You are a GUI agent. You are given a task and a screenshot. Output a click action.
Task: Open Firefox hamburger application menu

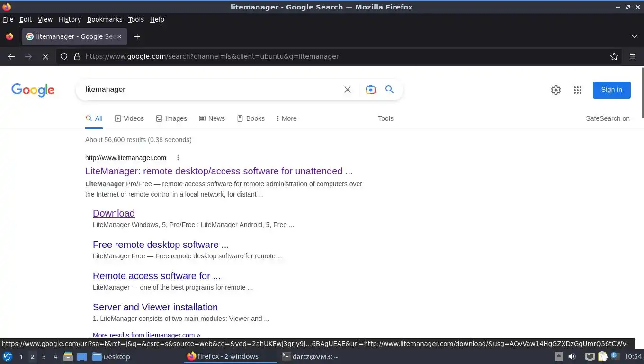coord(633,56)
